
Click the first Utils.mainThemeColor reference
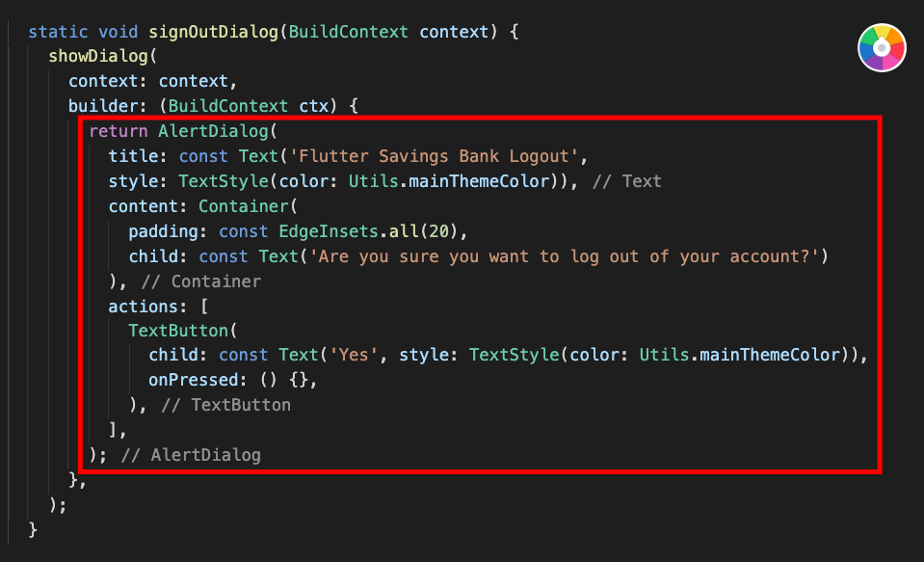[x=448, y=181]
